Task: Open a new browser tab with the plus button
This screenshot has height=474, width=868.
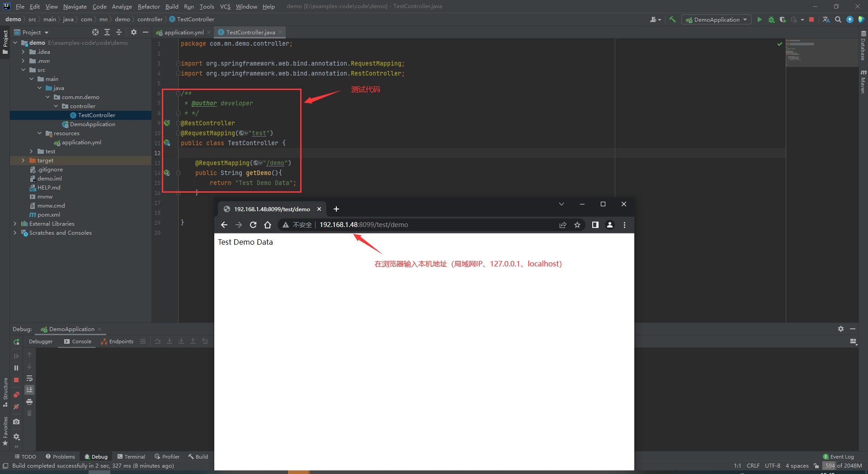Action: pyautogui.click(x=336, y=209)
